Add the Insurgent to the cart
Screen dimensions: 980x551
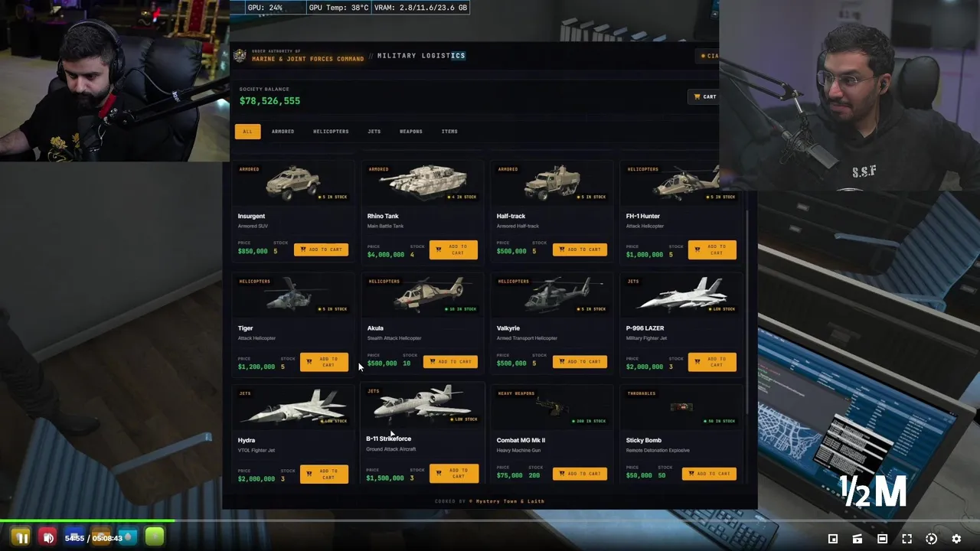(x=322, y=249)
